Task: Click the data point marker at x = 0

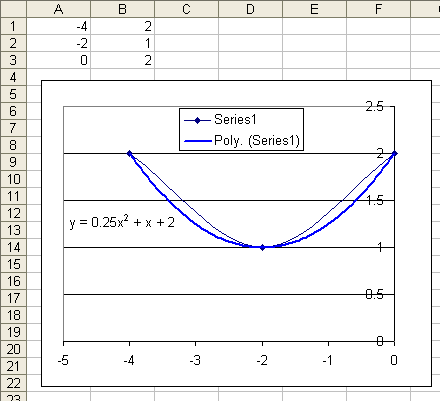Action: tap(394, 153)
